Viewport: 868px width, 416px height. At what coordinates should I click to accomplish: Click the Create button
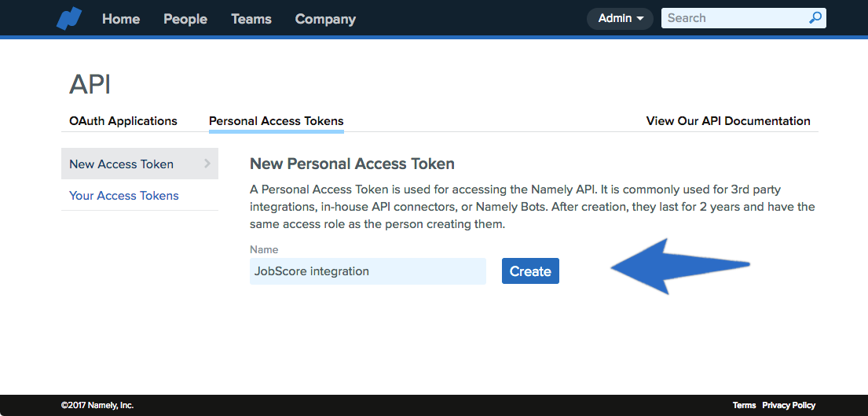pos(530,271)
